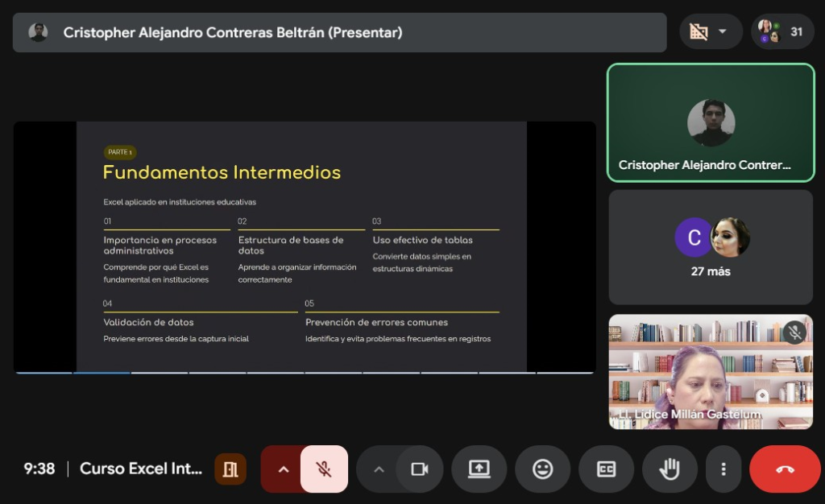Toggle the camera on or off
Viewport: 825px width, 504px height.
pos(419,469)
